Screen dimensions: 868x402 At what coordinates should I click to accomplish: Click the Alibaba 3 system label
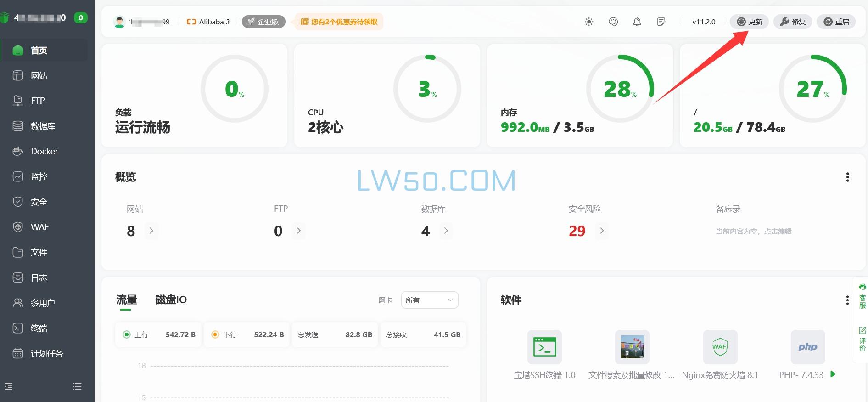point(208,22)
